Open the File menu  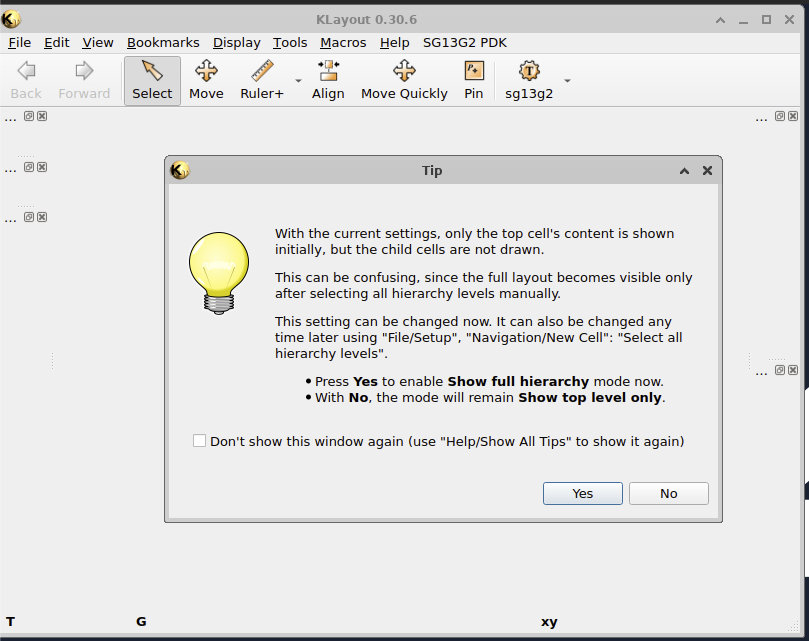pos(19,42)
